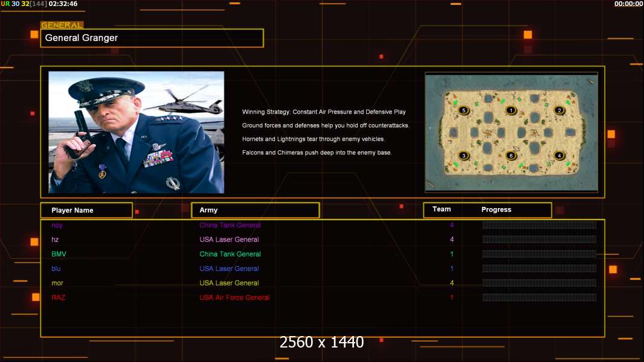Click the General Granger portrait image
The height and width of the screenshot is (362, 644).
tap(136, 132)
